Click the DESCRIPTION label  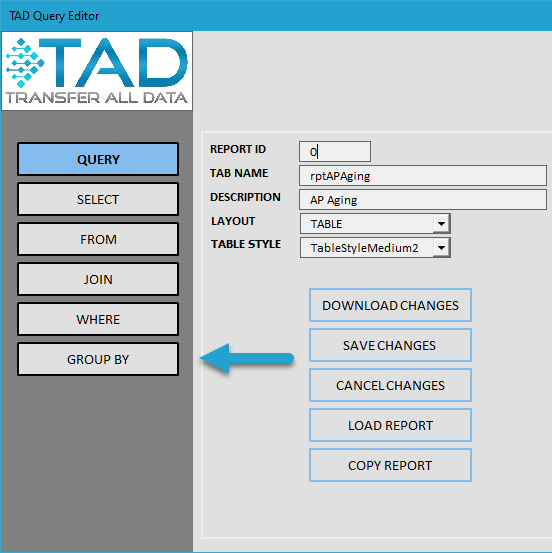(x=245, y=197)
